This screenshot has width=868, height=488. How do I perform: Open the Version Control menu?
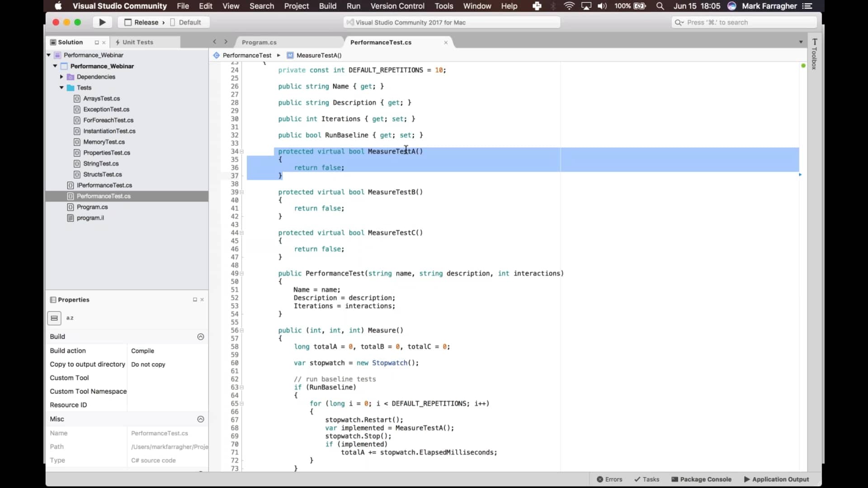coord(397,6)
